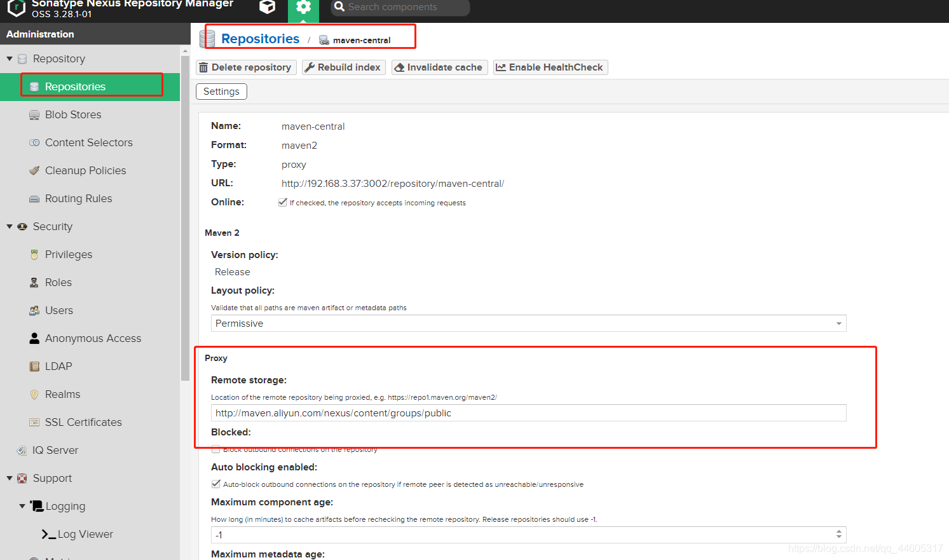949x560 pixels.
Task: Collapse the Repository tree section
Action: pyautogui.click(x=10, y=58)
